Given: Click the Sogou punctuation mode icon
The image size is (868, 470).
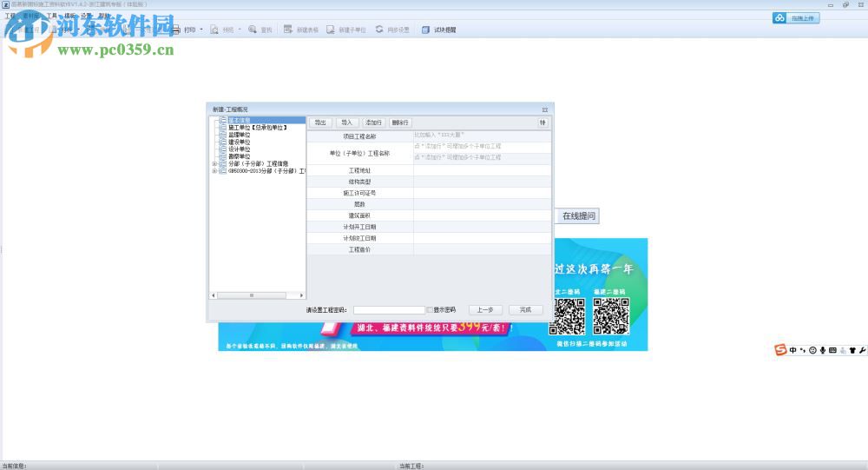Looking at the screenshot, I should 803,350.
